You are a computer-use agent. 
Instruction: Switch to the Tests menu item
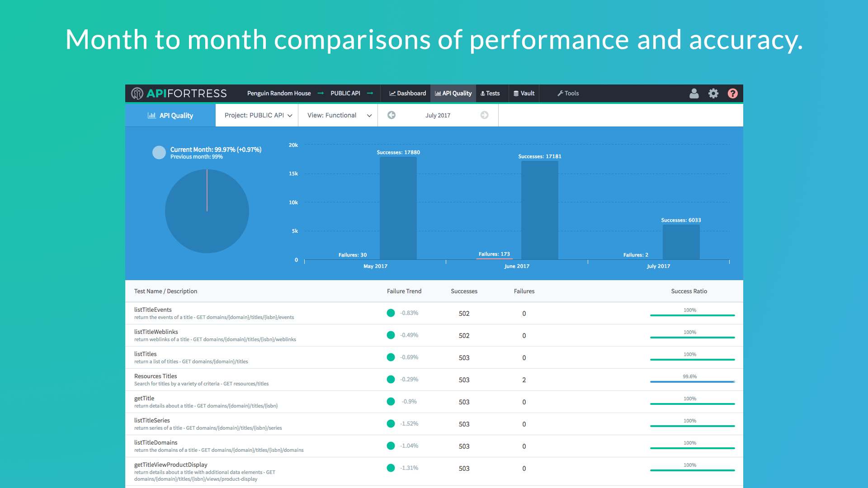(x=490, y=94)
